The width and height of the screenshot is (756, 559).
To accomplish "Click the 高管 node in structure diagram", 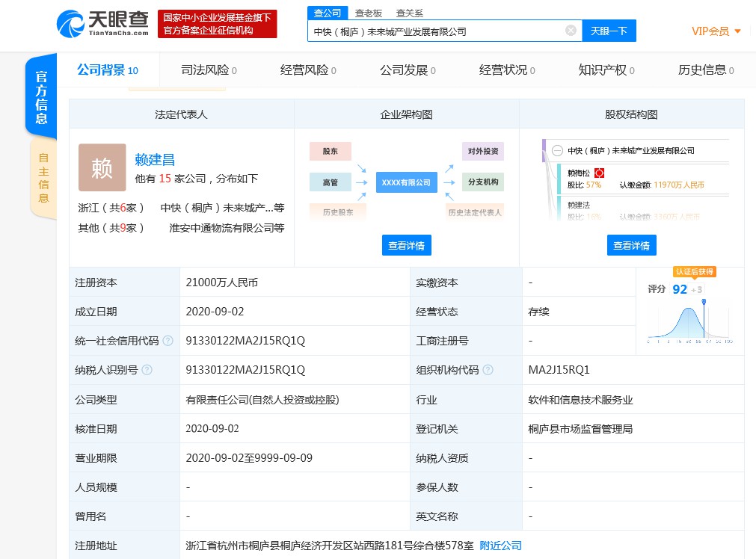I will [x=331, y=182].
